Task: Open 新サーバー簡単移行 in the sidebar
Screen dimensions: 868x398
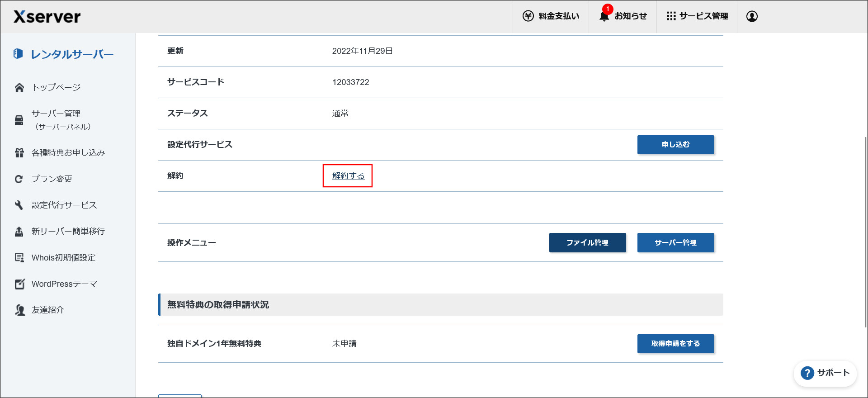Action: 68,232
